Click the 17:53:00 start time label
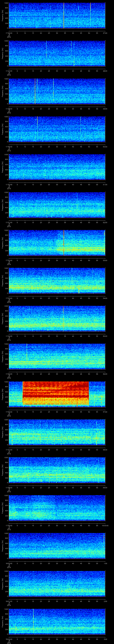Screen dimensions: 114x644 (9, 298)
